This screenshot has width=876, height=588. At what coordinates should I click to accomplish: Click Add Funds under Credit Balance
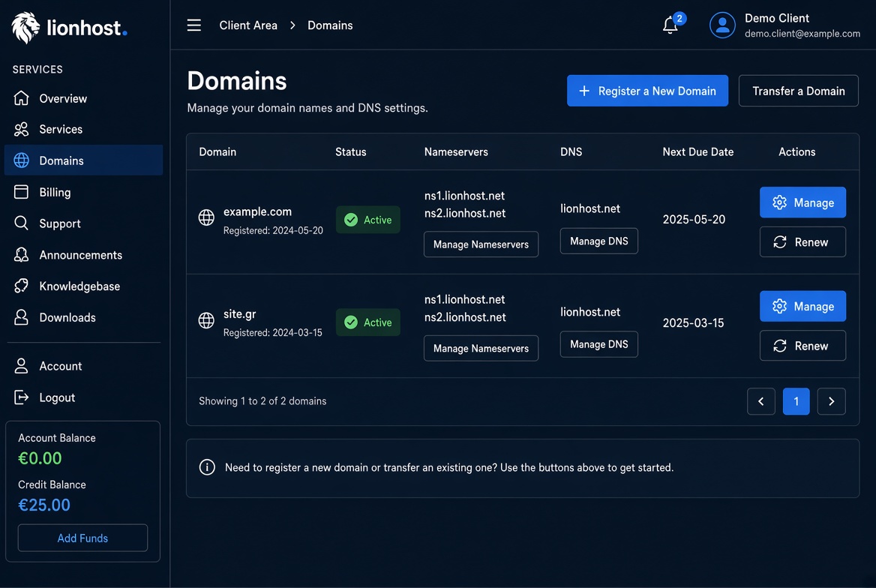tap(82, 538)
